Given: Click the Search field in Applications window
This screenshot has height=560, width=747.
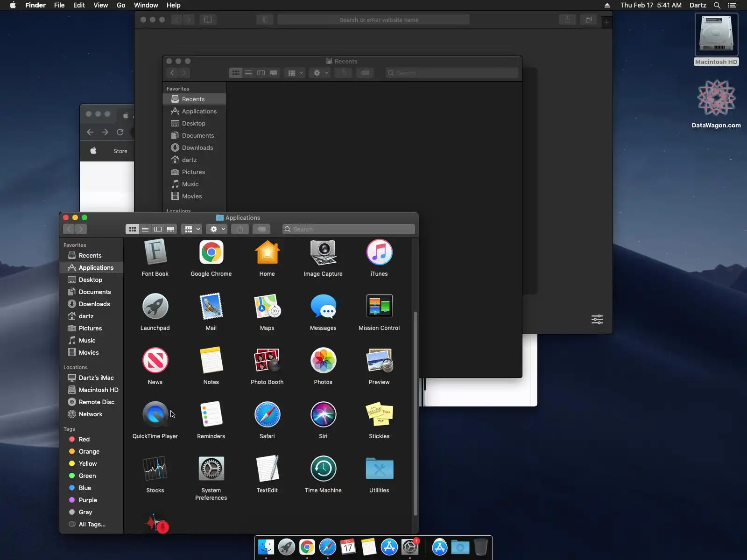Looking at the screenshot, I should [x=348, y=229].
